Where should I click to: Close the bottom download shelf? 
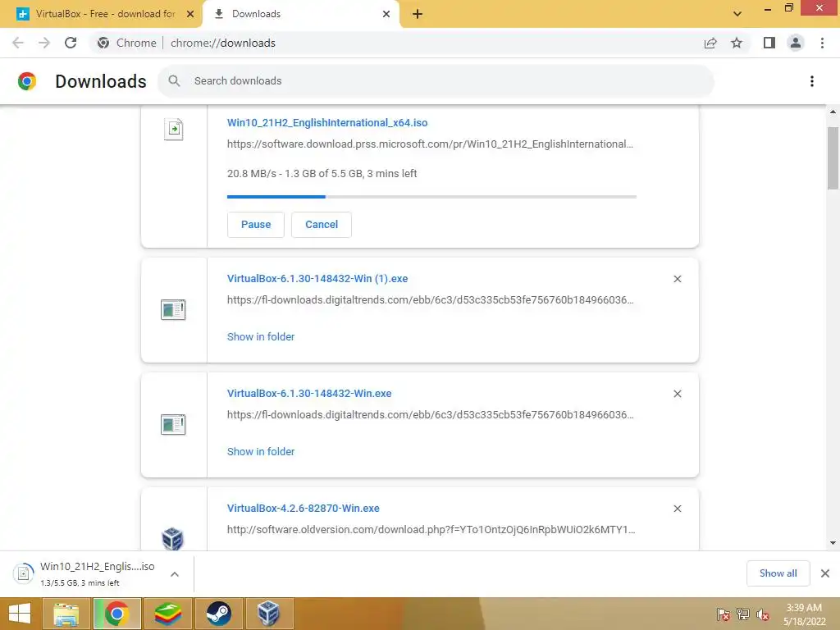point(825,573)
